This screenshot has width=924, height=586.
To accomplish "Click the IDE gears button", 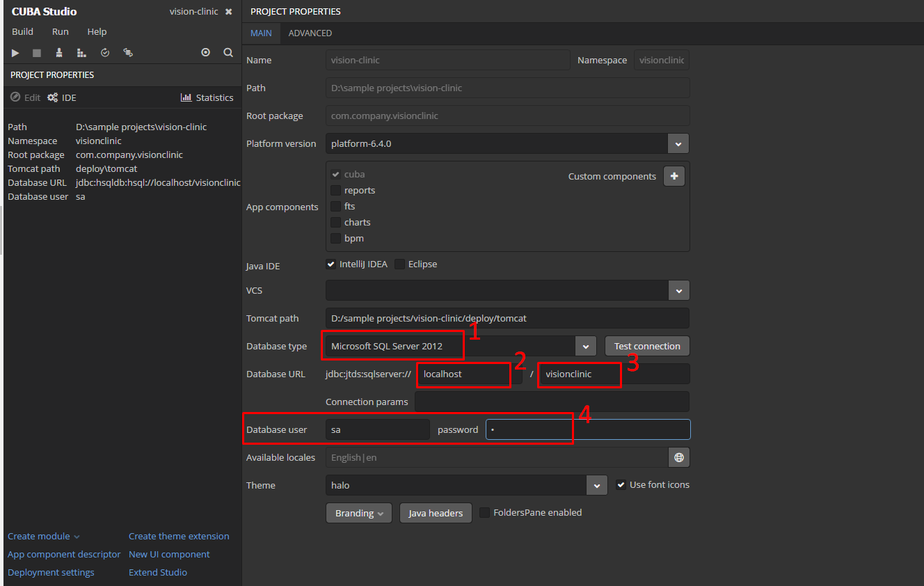I will 62,97.
